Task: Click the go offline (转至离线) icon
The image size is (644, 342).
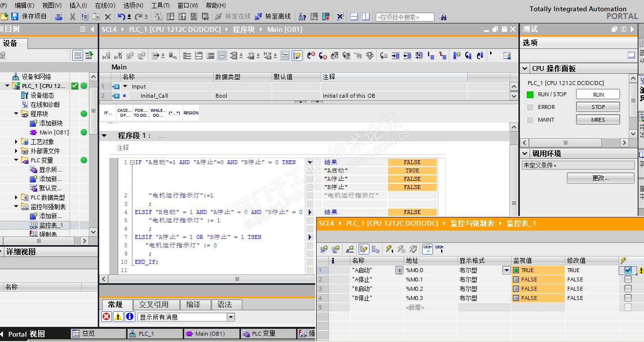Action: tap(258, 17)
